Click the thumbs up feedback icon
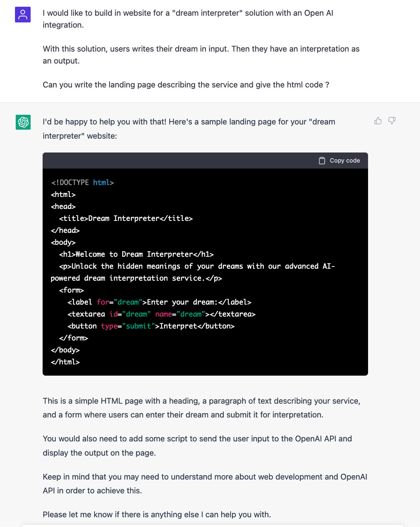Screen dimensions: 420x527 378,121
